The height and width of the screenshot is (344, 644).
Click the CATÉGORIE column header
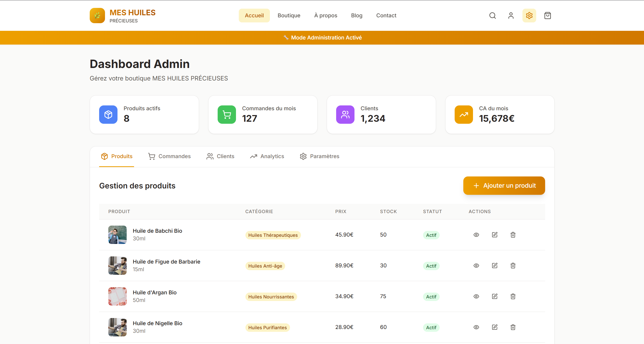point(259,212)
